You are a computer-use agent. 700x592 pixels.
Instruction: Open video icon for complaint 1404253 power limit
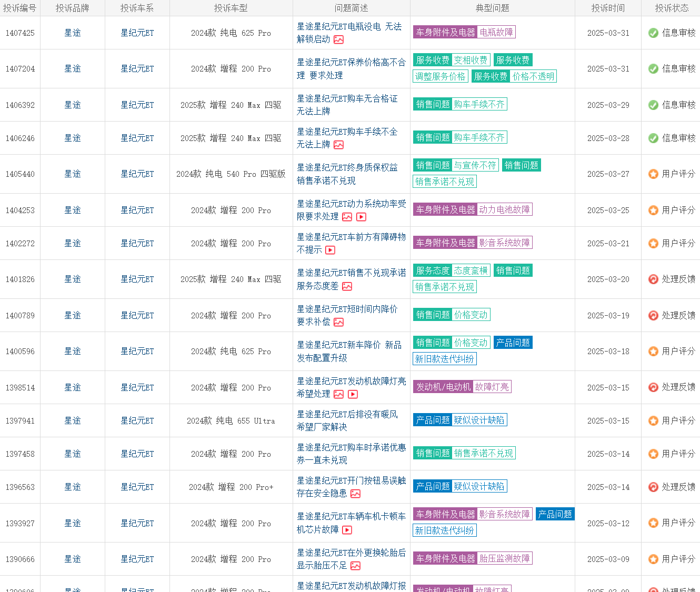[x=361, y=217]
